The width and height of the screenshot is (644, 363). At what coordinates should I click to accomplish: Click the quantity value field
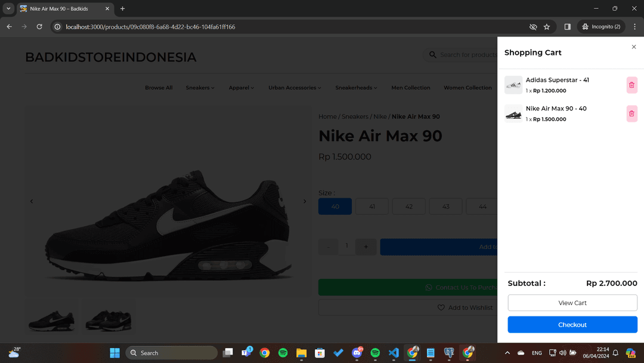(x=346, y=246)
